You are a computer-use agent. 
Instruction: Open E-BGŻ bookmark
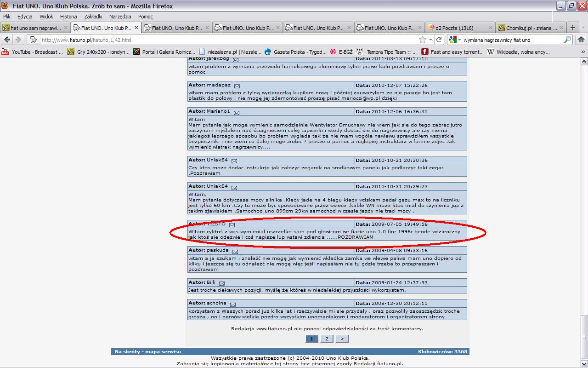point(341,52)
